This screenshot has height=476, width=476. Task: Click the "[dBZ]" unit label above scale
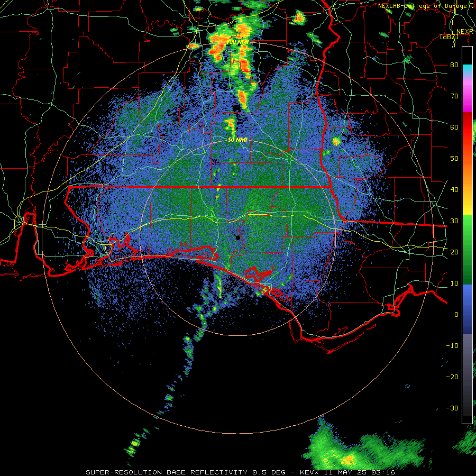(449, 37)
